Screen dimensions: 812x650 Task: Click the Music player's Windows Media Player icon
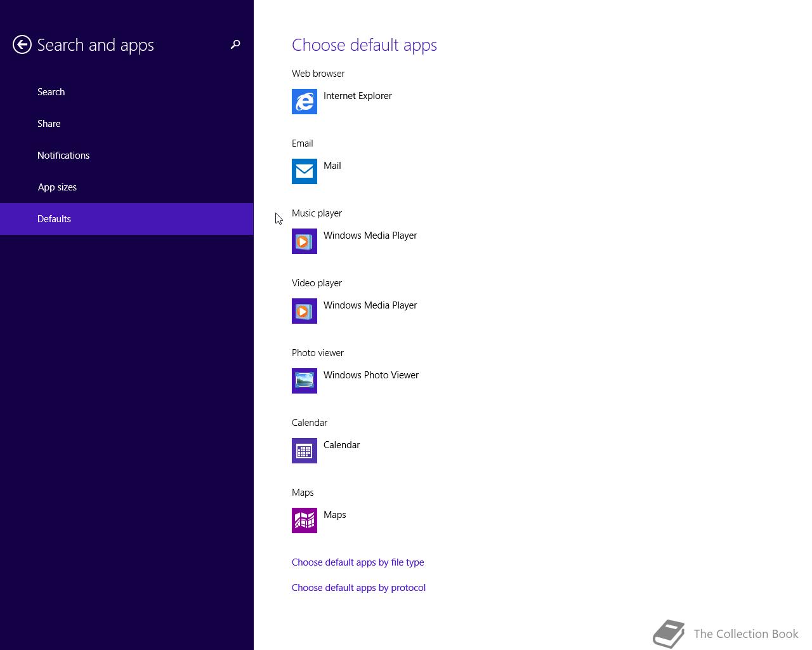[x=304, y=241]
